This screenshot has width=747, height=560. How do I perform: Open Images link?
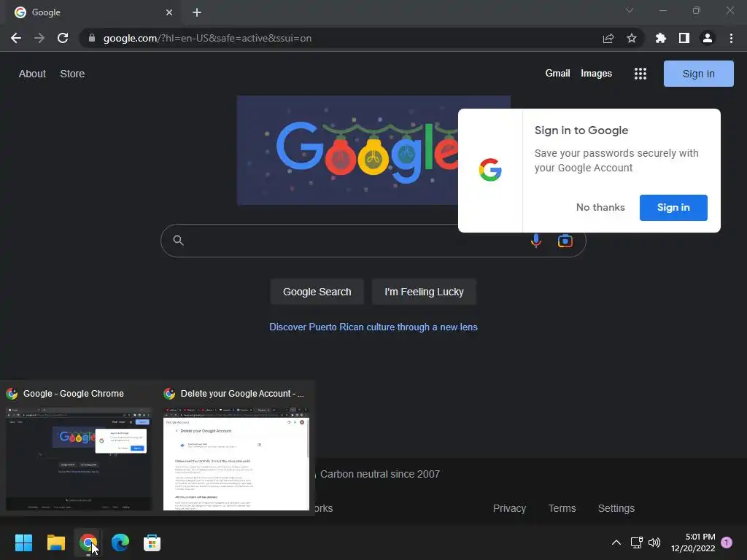point(596,74)
